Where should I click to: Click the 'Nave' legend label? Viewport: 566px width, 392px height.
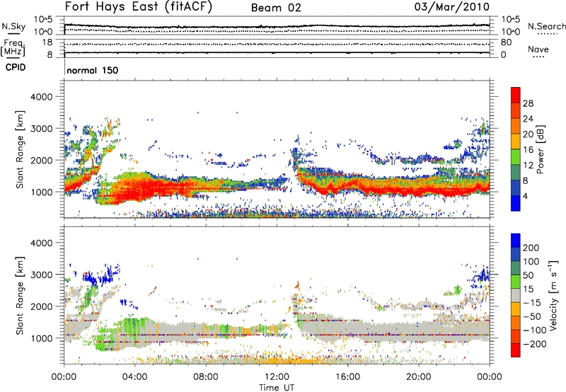click(x=538, y=49)
